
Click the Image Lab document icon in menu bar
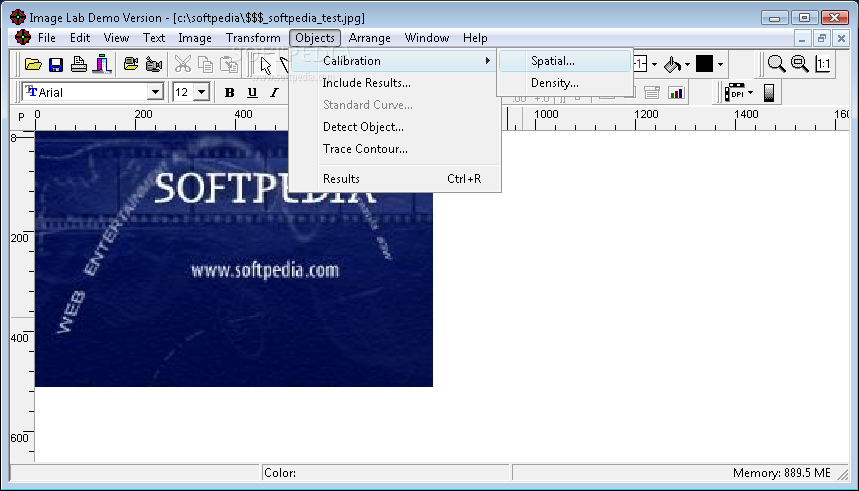tap(23, 37)
